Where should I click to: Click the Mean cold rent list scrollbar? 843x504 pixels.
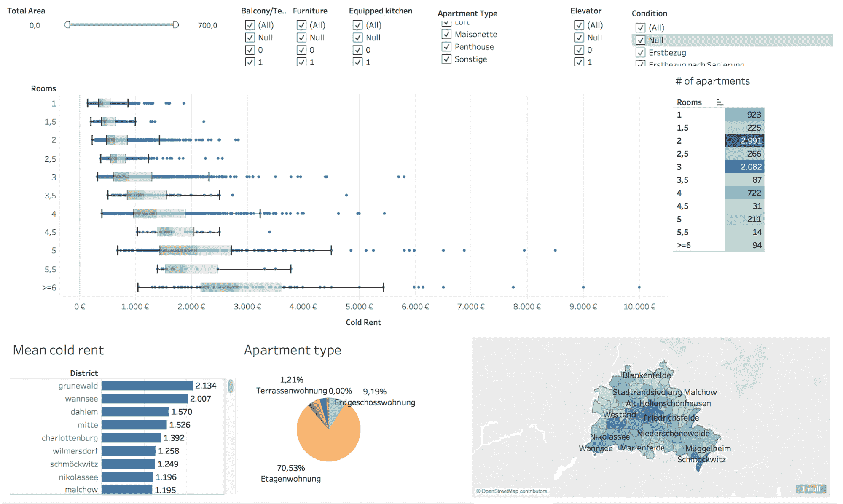pos(231,386)
